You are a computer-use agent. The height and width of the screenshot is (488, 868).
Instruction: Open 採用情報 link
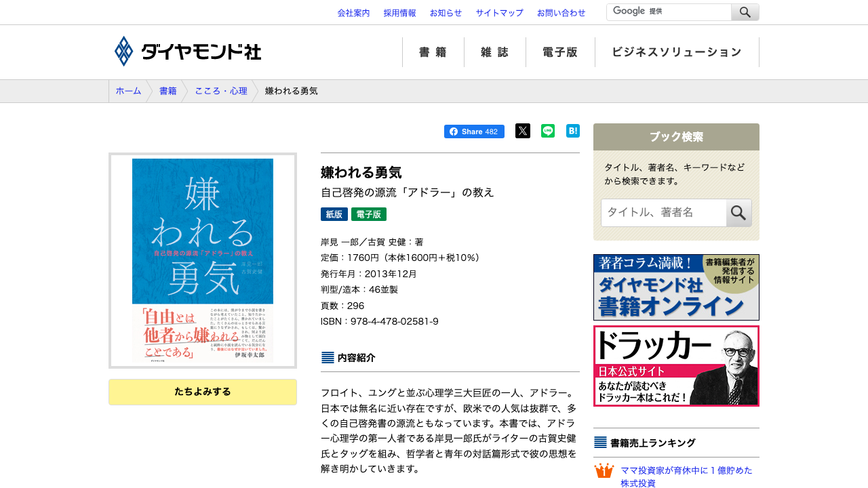(x=399, y=13)
